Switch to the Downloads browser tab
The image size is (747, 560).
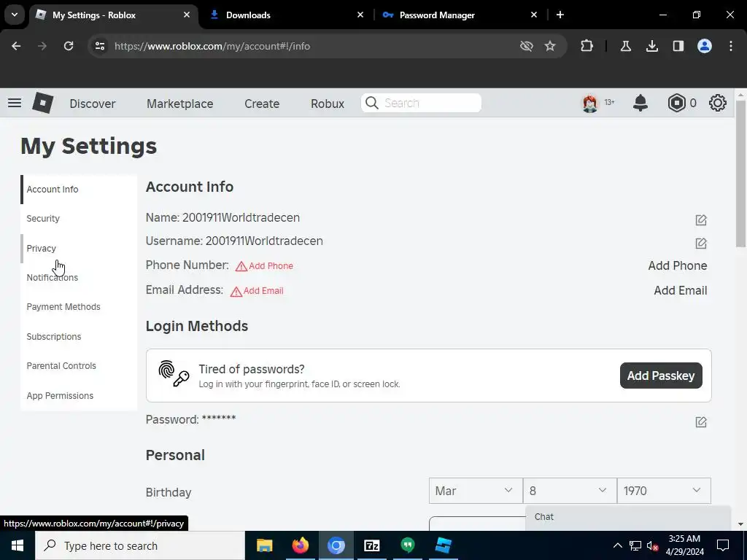point(286,15)
